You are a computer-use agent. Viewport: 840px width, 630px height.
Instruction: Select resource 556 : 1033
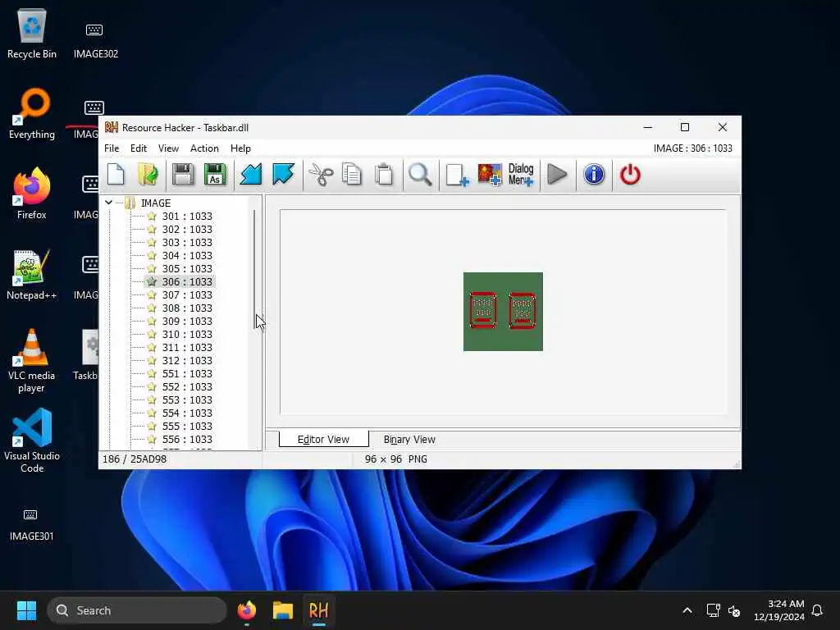coord(187,440)
